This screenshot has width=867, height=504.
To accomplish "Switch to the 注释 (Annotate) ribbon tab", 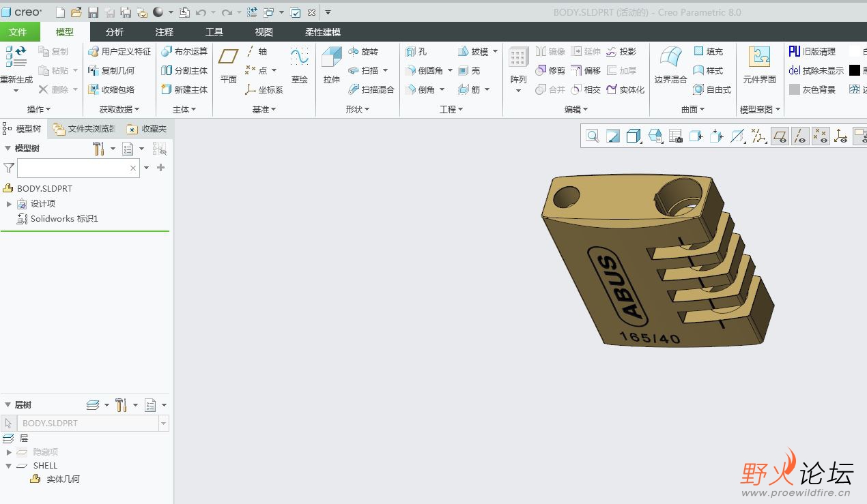I will tap(165, 32).
